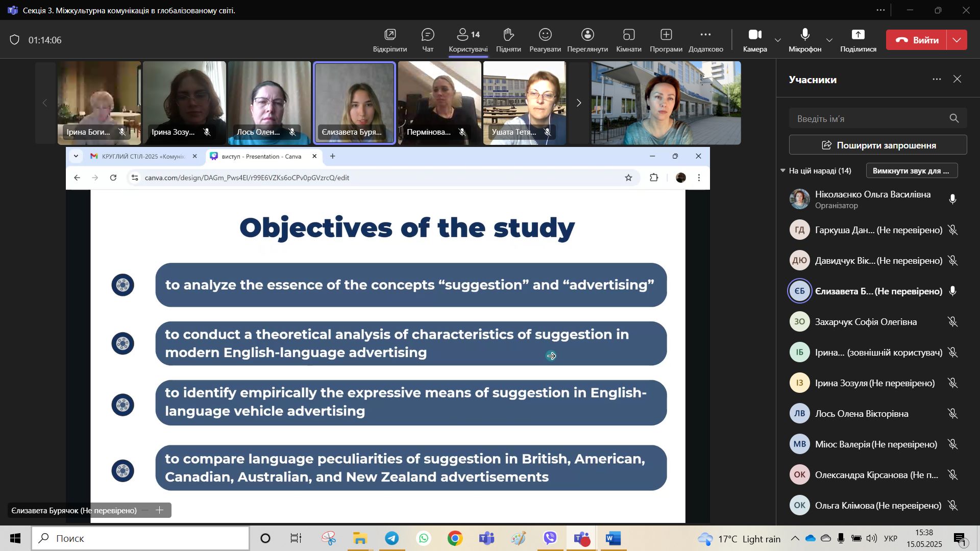Open the Rooms icon
This screenshot has width=980, height=551.
click(x=628, y=35)
